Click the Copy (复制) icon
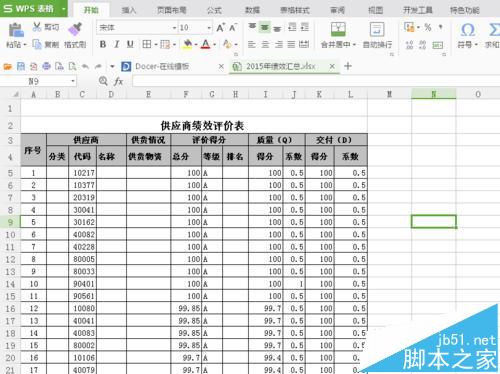 click(x=37, y=44)
